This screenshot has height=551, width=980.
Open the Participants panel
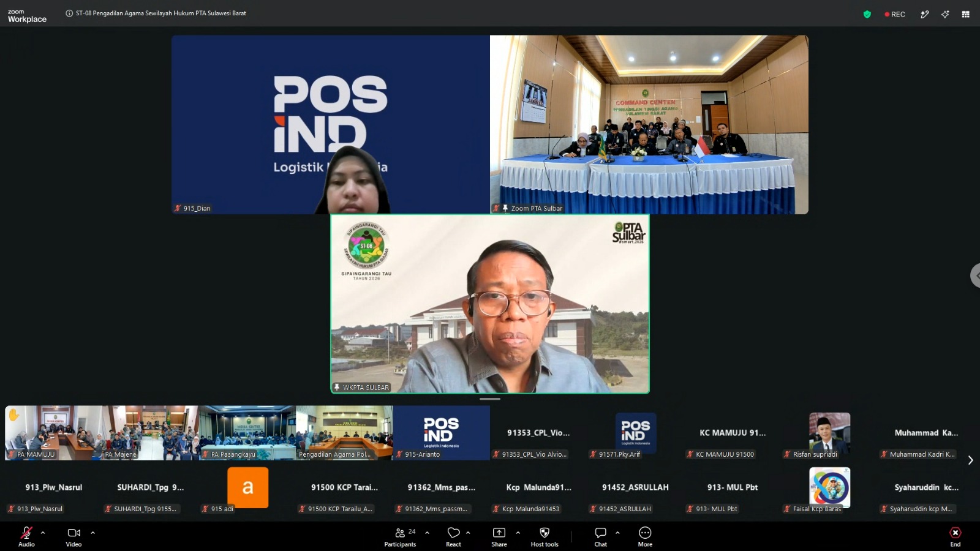(400, 536)
